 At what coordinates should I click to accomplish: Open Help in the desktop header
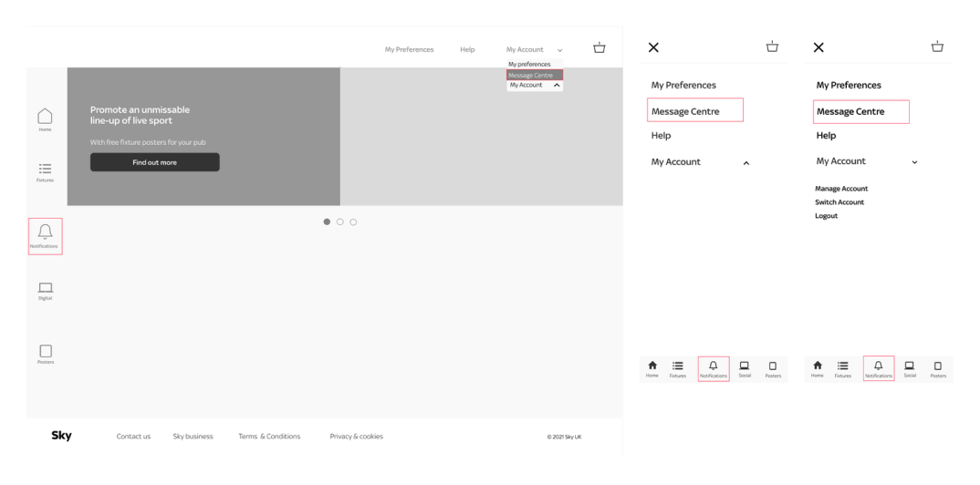[x=467, y=49]
